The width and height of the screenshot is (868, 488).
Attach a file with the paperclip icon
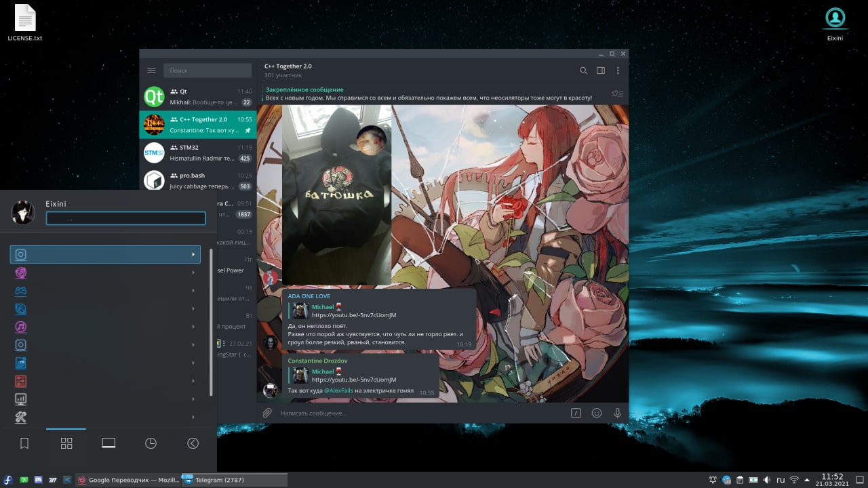267,413
